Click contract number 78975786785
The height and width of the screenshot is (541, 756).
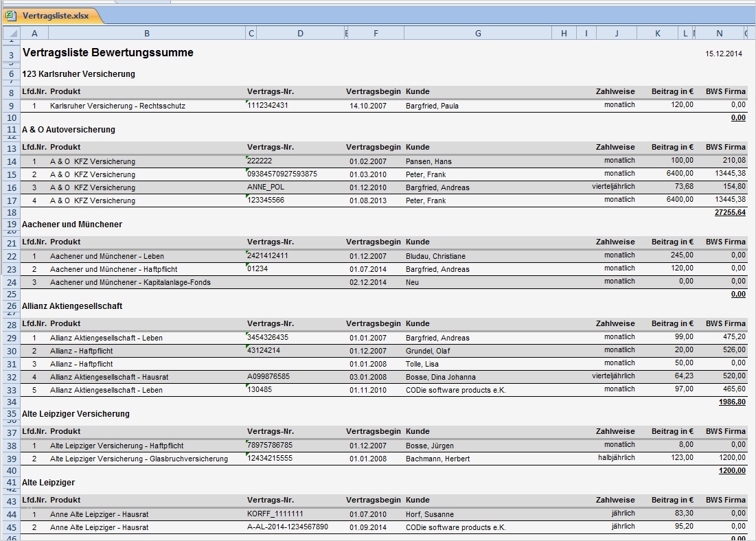tap(270, 445)
